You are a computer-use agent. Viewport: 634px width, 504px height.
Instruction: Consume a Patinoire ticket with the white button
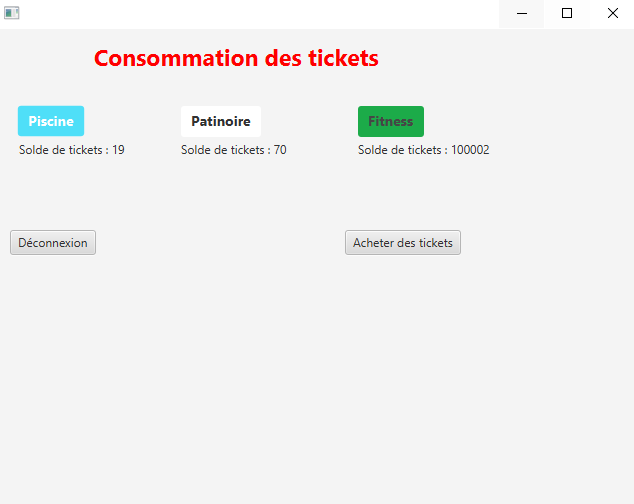point(221,121)
